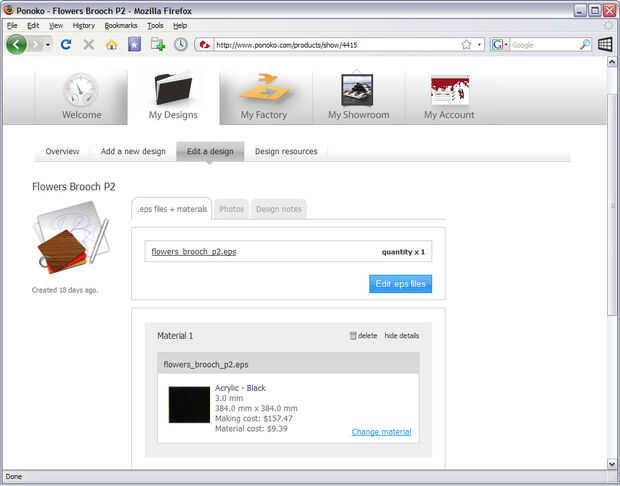Open the flowers_brooch_p2.eps file link
This screenshot has height=486, width=620.
[194, 252]
